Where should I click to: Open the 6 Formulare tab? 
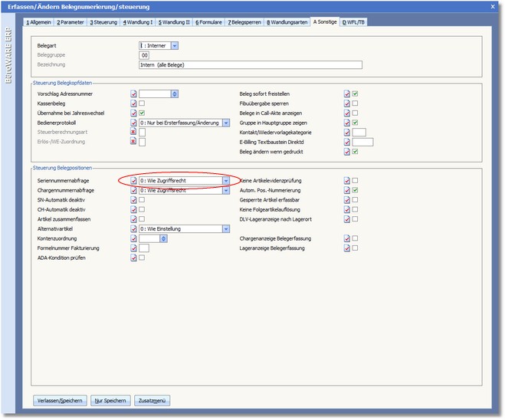pyautogui.click(x=208, y=23)
